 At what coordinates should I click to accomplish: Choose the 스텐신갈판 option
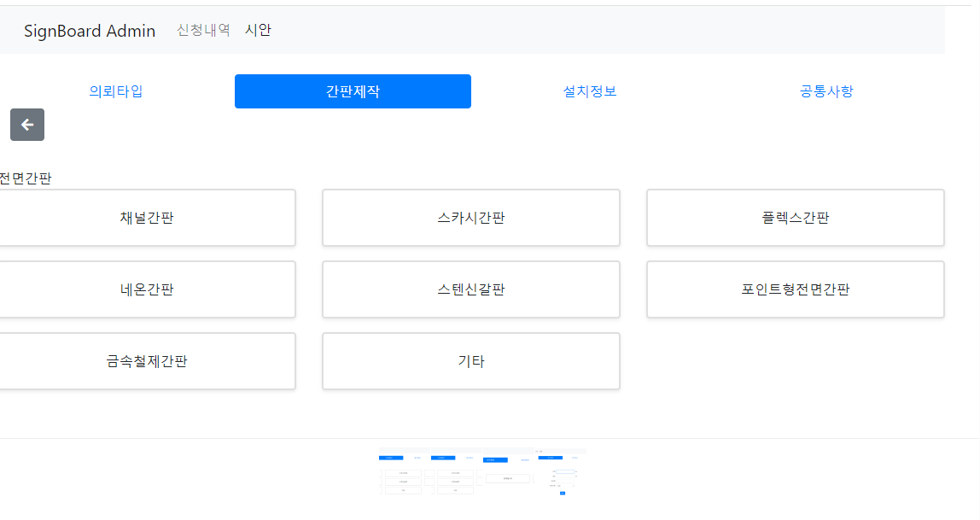tap(470, 289)
